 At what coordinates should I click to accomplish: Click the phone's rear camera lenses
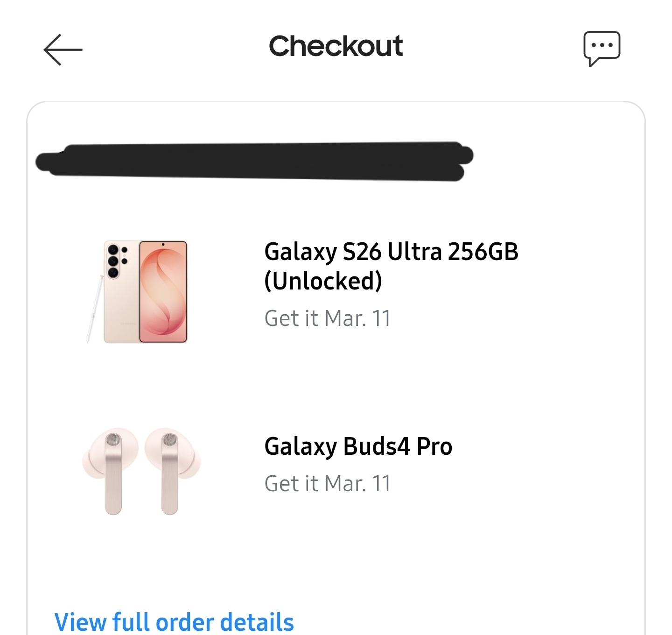113,261
